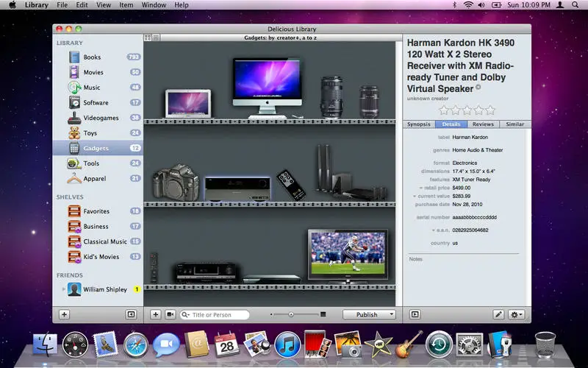
Task: Scan a barcode with the camera button
Action: click(170, 315)
